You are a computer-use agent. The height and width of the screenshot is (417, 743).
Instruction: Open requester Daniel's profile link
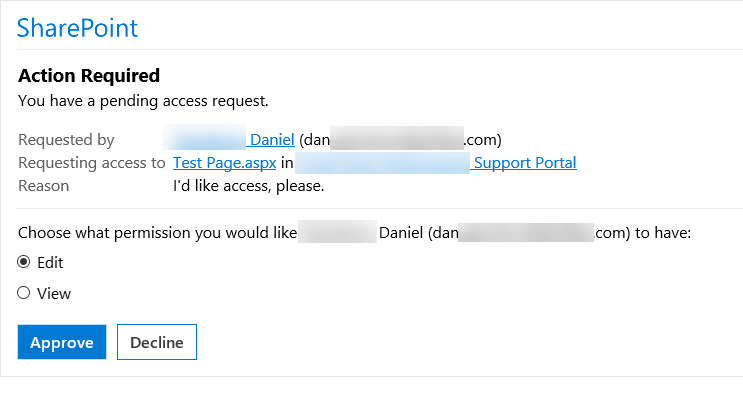tap(271, 140)
